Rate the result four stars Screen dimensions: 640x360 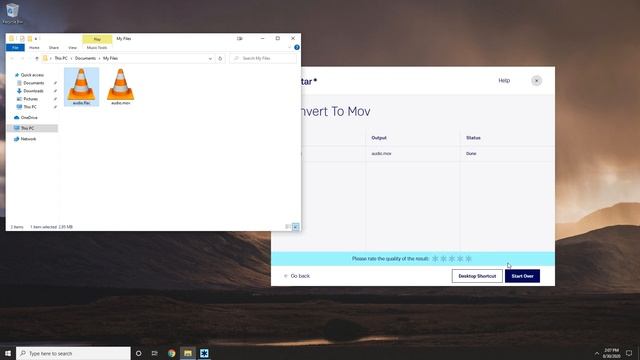(x=460, y=259)
